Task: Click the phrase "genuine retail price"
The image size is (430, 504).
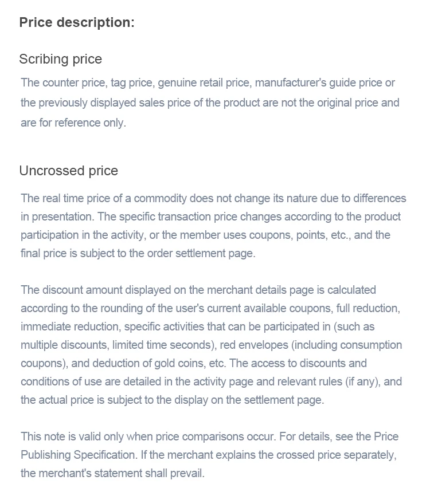Action: [x=204, y=82]
